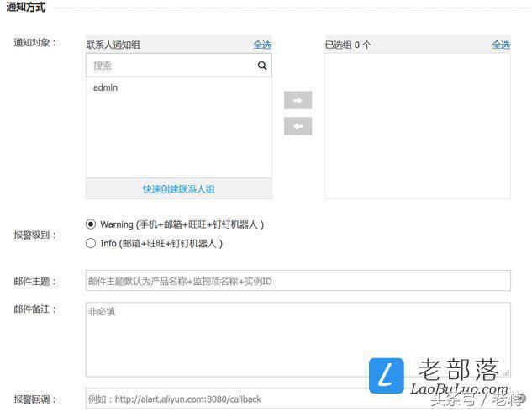Click the empty selected groups list box
The image size is (532, 412).
coord(418,126)
